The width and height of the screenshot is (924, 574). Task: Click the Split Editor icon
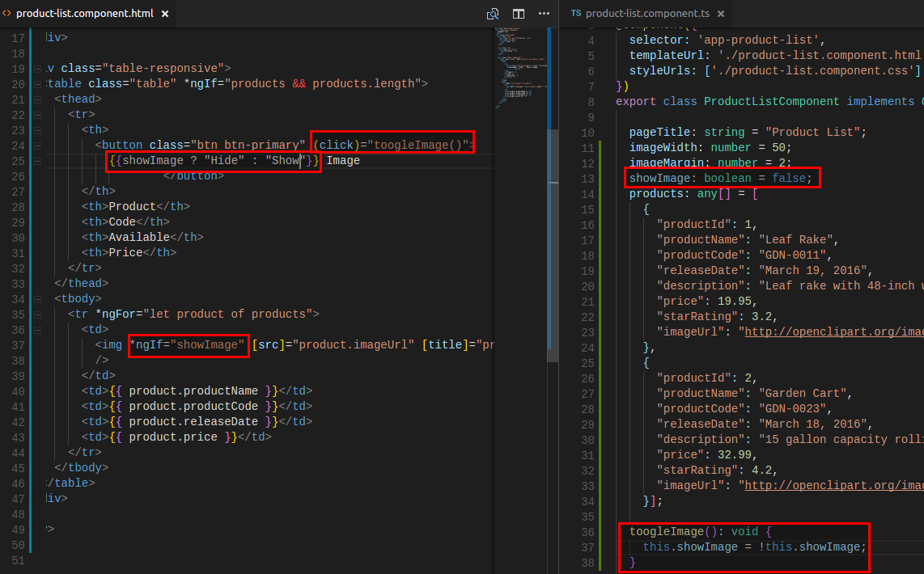click(x=519, y=14)
